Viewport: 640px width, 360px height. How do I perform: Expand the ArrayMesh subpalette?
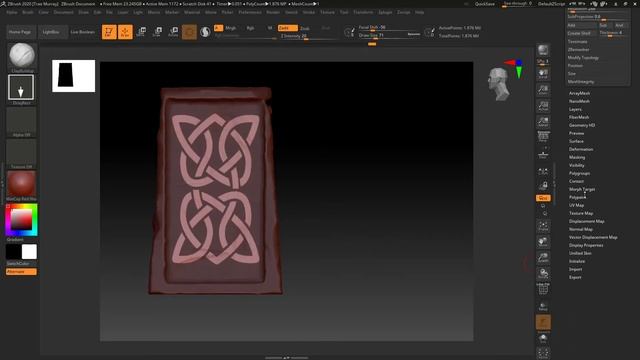[x=579, y=93]
